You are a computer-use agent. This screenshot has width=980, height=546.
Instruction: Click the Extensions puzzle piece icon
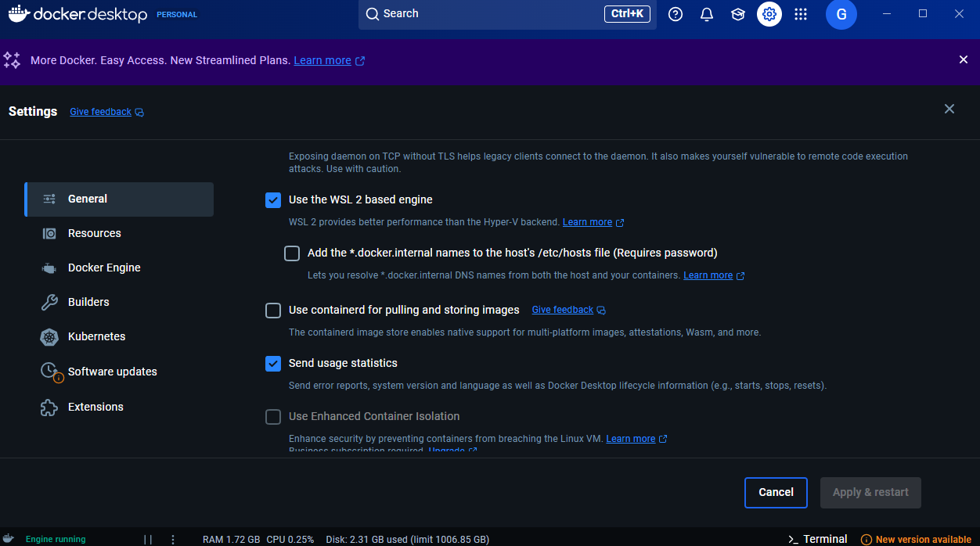pos(49,407)
